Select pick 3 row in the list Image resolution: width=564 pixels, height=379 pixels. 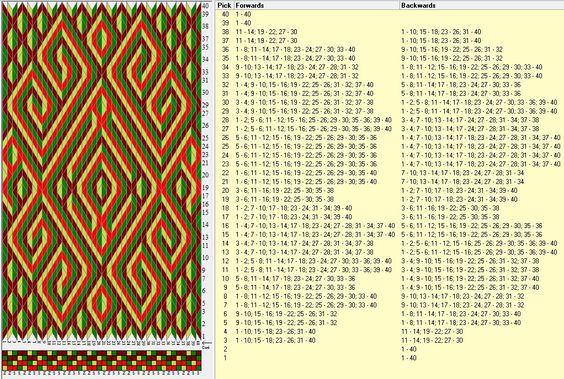coord(390,340)
